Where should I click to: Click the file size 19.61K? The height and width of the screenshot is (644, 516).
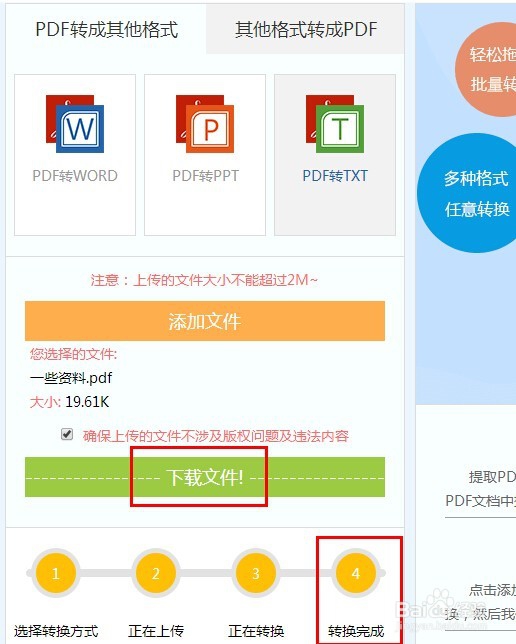[87, 402]
